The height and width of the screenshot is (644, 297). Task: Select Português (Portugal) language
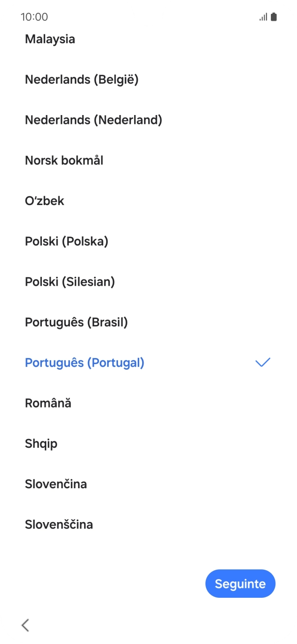(85, 363)
